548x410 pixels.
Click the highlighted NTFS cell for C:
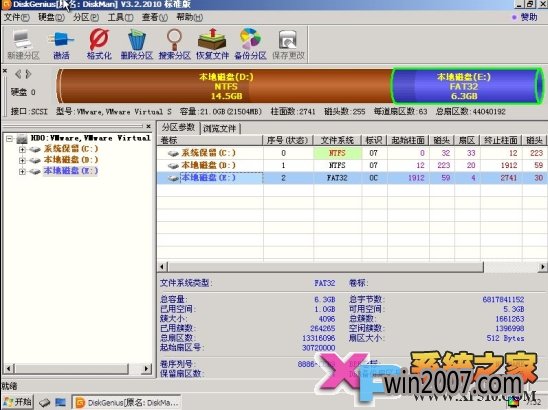point(338,153)
